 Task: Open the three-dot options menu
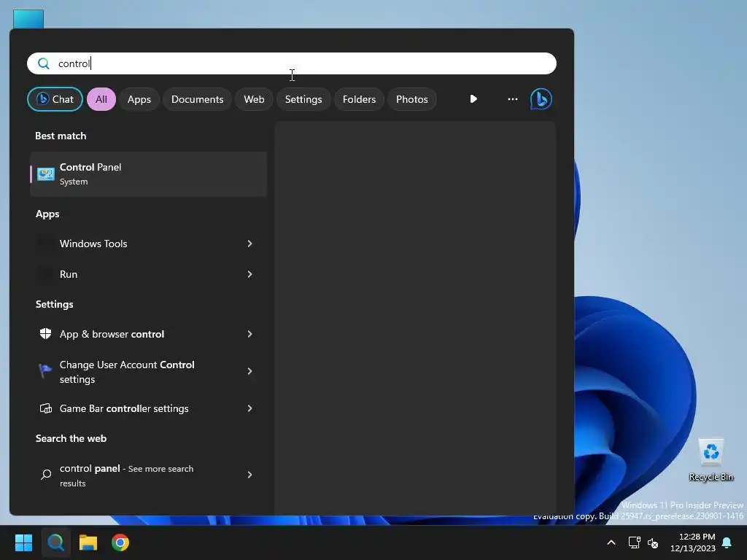click(513, 99)
